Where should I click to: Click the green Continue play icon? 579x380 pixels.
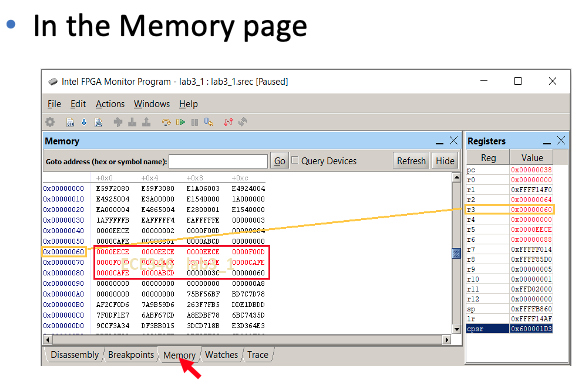180,122
